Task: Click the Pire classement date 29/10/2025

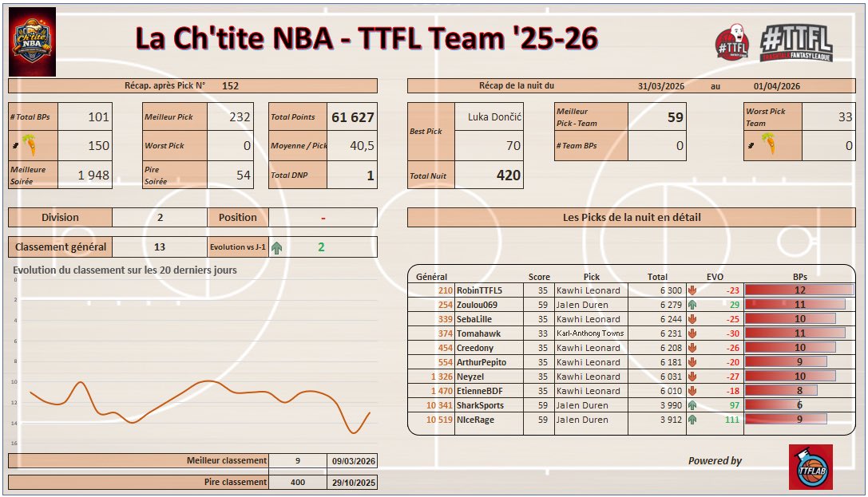Action: tap(354, 483)
